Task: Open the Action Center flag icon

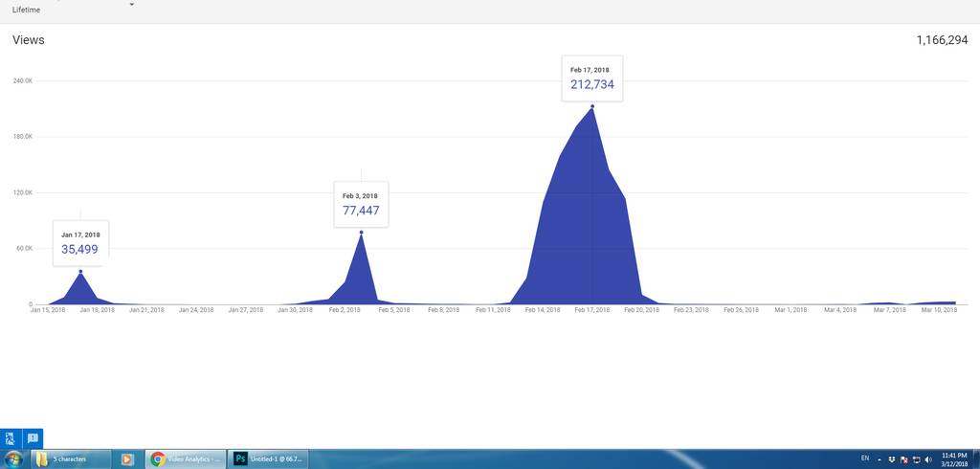Action: [x=903, y=459]
